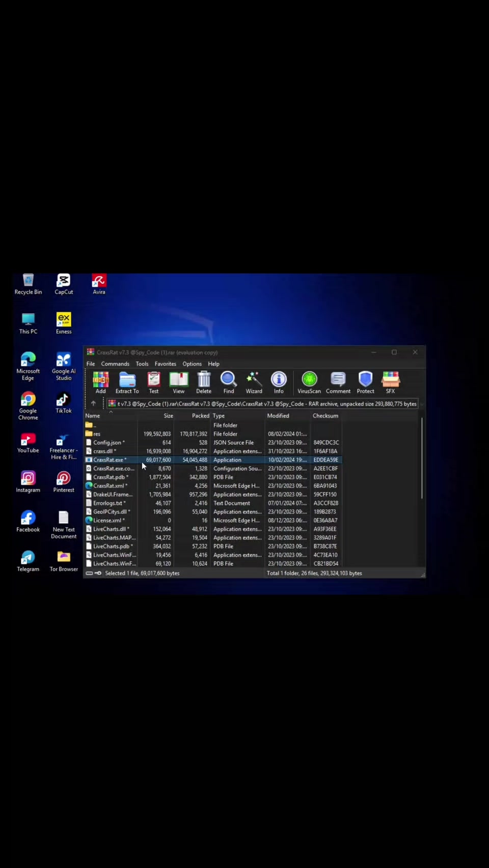Open the Info toolbar icon
This screenshot has width=489, height=868.
point(279,383)
